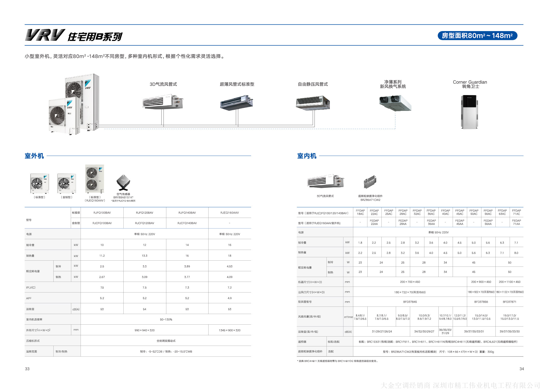This screenshot has width=548, height=392.
Task: Click the FEDAP 56AA model cell
Action: [488, 222]
